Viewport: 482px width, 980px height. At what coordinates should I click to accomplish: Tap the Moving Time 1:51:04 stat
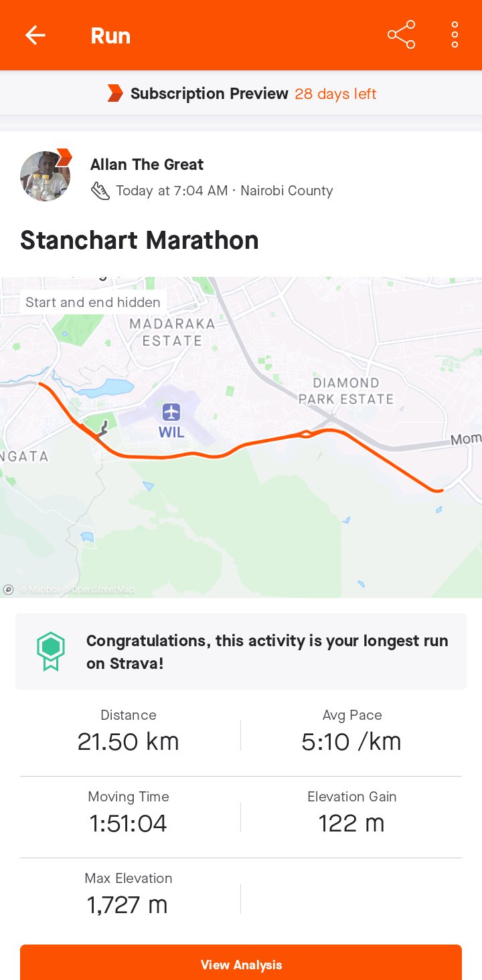click(x=129, y=813)
